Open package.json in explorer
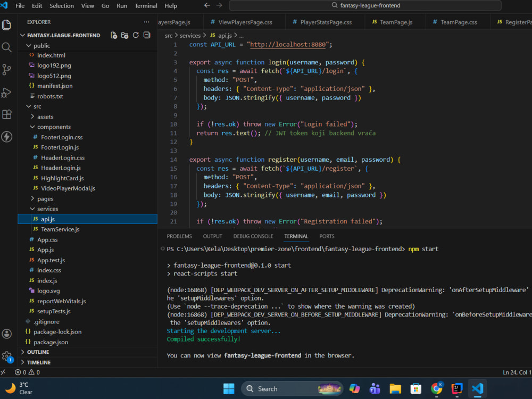 (x=88, y=342)
